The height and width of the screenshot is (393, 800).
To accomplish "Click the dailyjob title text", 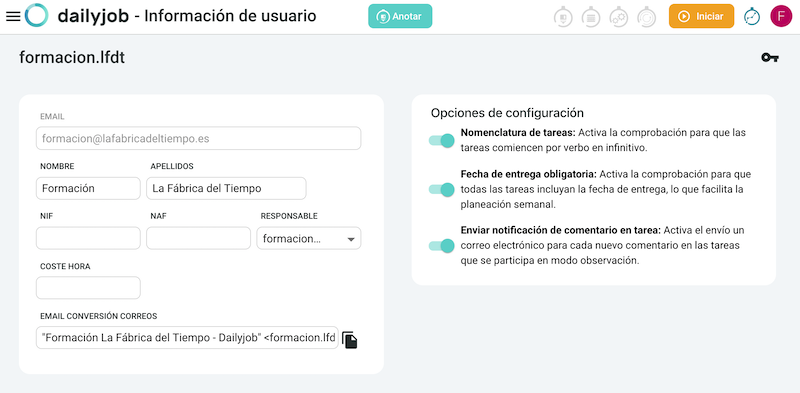I will [x=93, y=16].
